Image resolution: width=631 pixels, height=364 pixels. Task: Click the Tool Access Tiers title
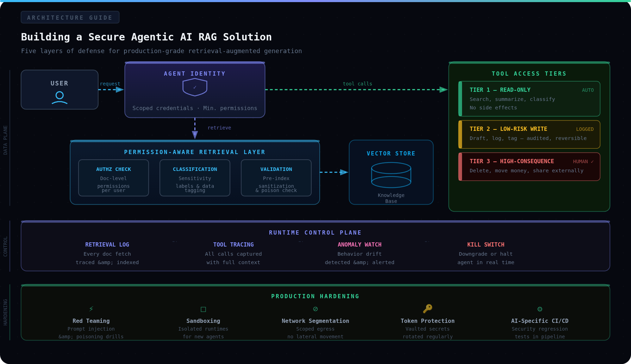click(x=529, y=74)
